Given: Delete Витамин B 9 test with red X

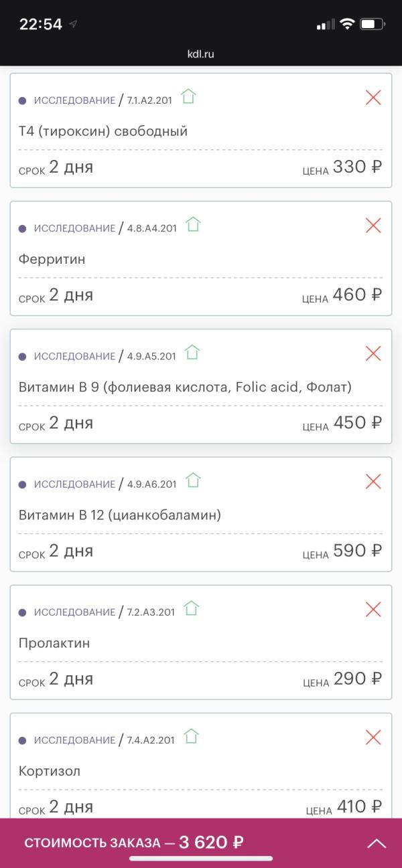Looking at the screenshot, I should tap(373, 353).
